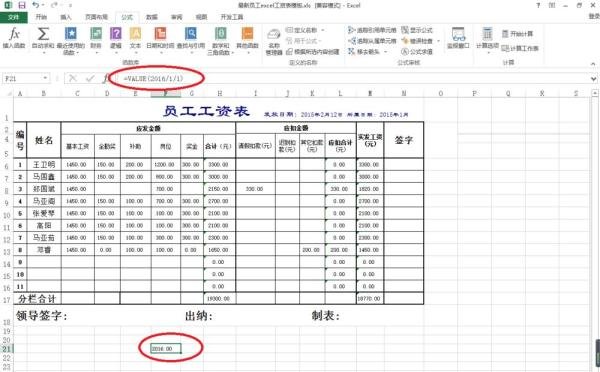Select the 签字 header cell

tap(404, 140)
